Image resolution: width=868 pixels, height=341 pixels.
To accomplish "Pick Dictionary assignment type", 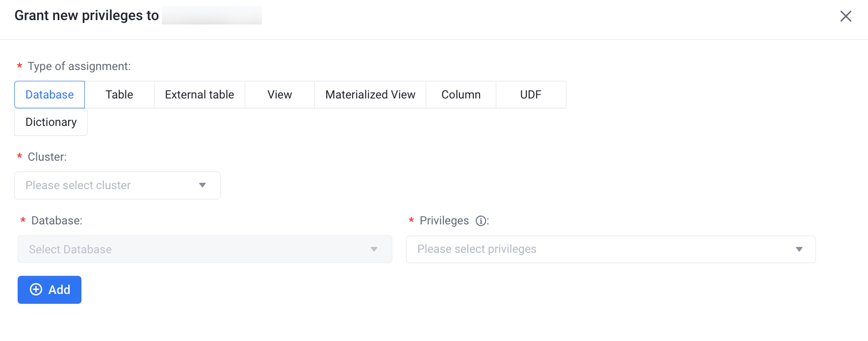I will [x=51, y=122].
